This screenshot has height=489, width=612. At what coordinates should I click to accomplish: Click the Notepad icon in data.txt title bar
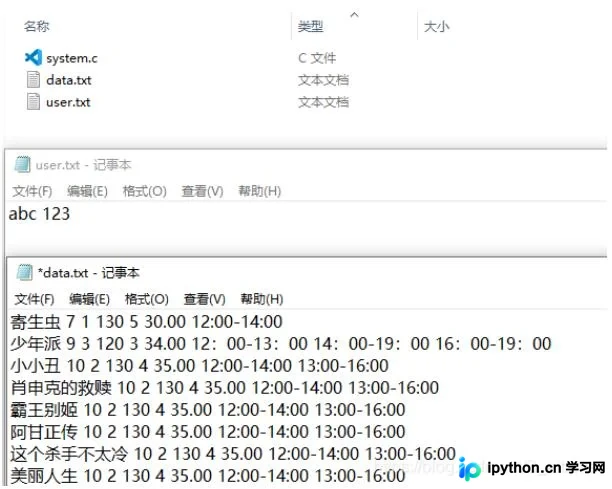pyautogui.click(x=24, y=272)
